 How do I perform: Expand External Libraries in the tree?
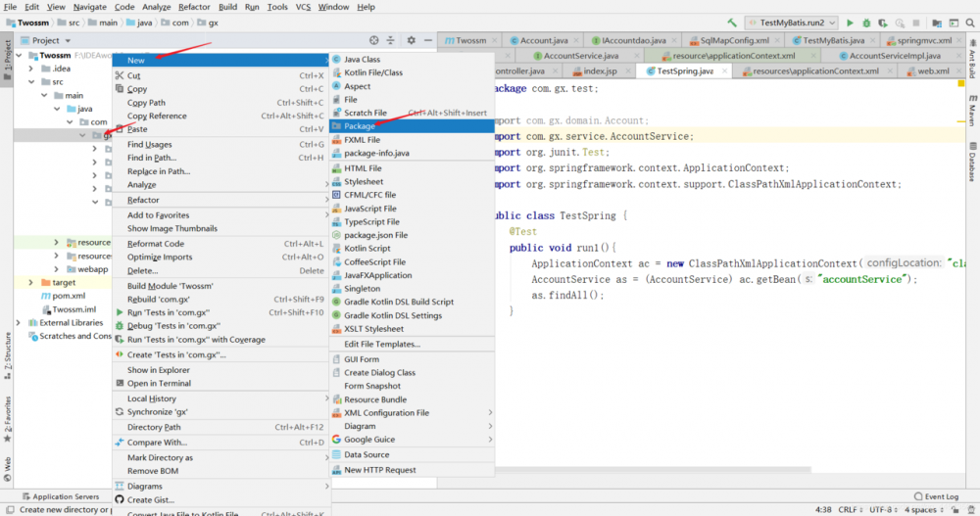tap(18, 322)
